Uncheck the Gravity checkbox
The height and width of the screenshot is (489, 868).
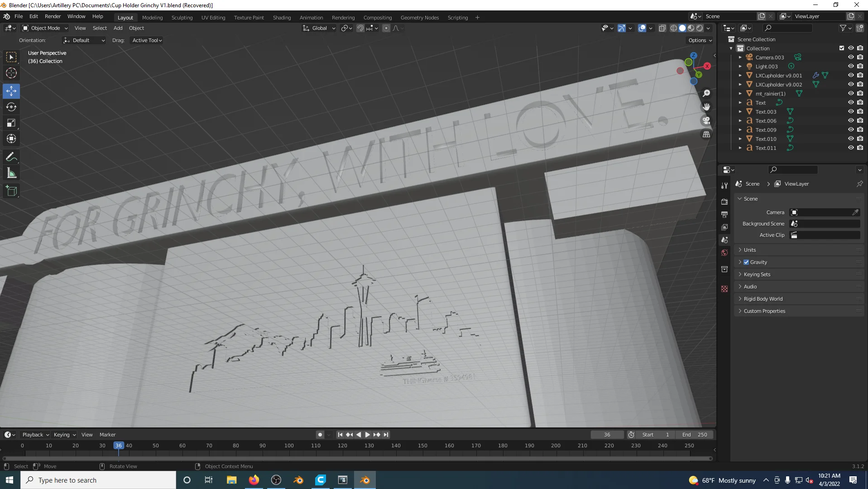tap(746, 262)
